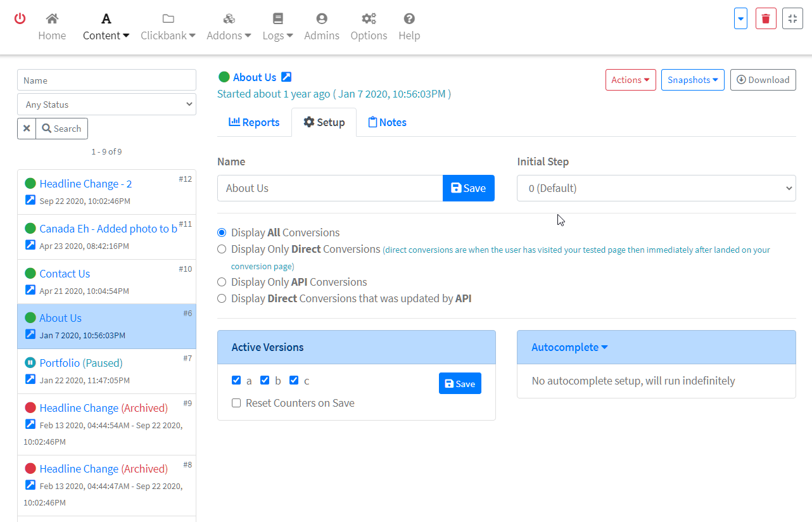This screenshot has width=812, height=522.
Task: Select Display Only Direct Conversions radio
Action: pyautogui.click(x=222, y=249)
